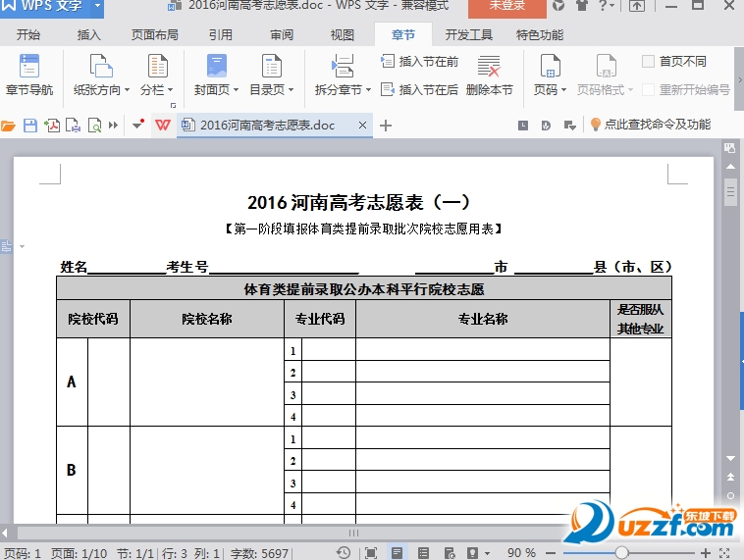
Task: Expand the 目录页 dropdown arrow
Action: click(291, 89)
